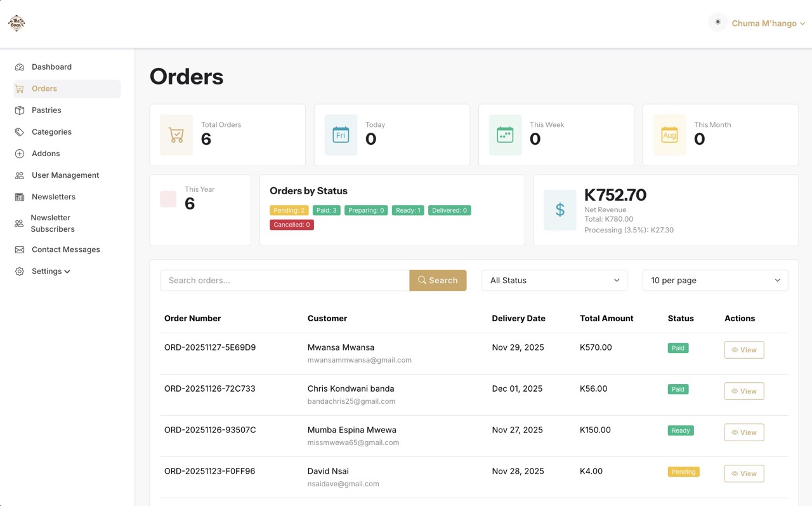Click the Contact Messages envelope icon
This screenshot has height=506, width=812.
20,250
